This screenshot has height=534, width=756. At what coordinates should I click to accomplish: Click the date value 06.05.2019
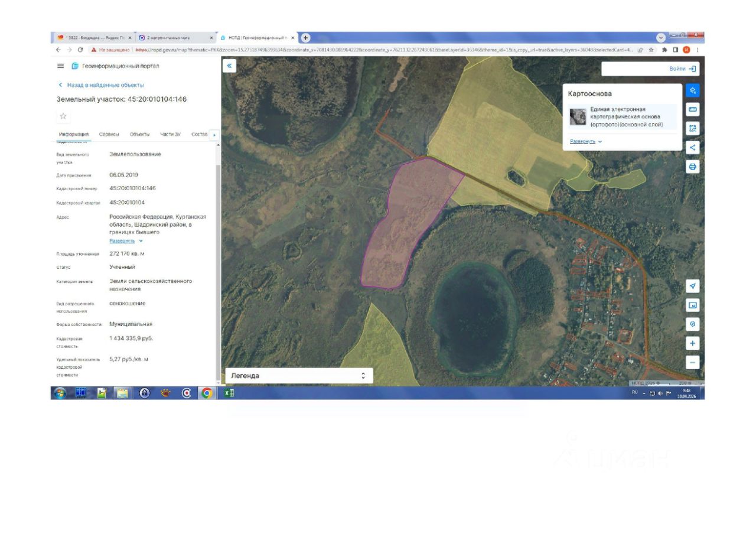(124, 175)
